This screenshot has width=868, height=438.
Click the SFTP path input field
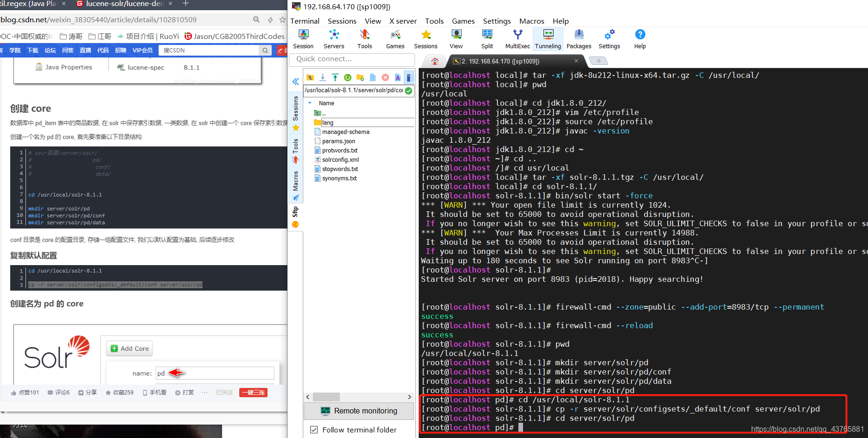(354, 90)
